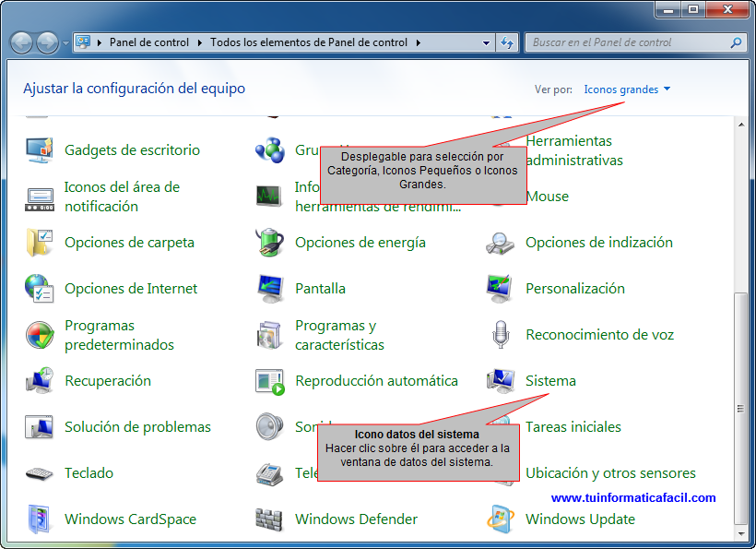Click the Opciones de energía battery icon
Image resolution: width=756 pixels, height=549 pixels.
tap(269, 243)
